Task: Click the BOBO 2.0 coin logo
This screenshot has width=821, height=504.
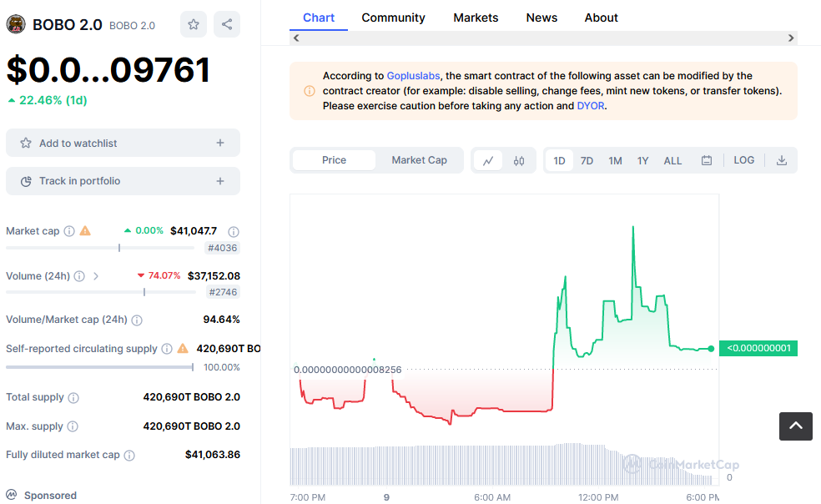Action: click(x=16, y=24)
